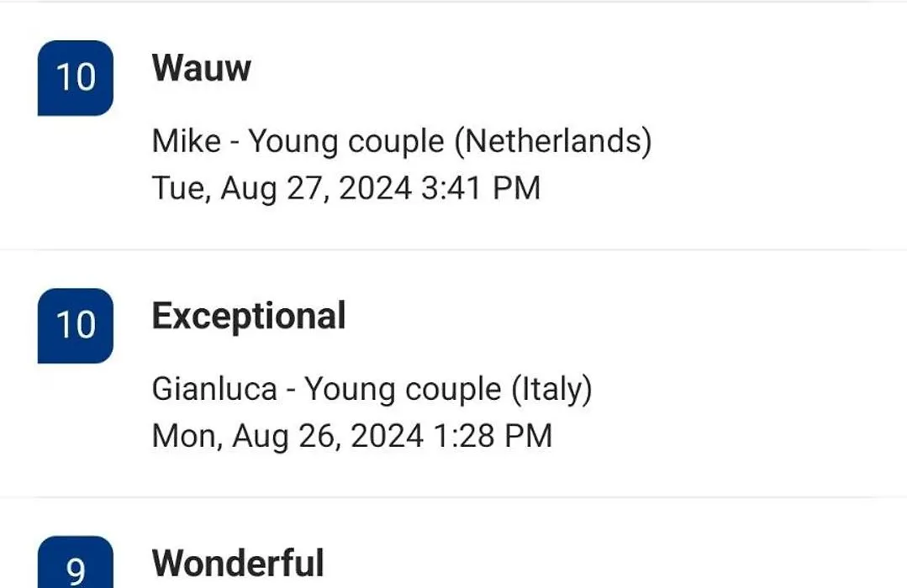Open the Exceptional review title
907x588 pixels.
point(249,316)
